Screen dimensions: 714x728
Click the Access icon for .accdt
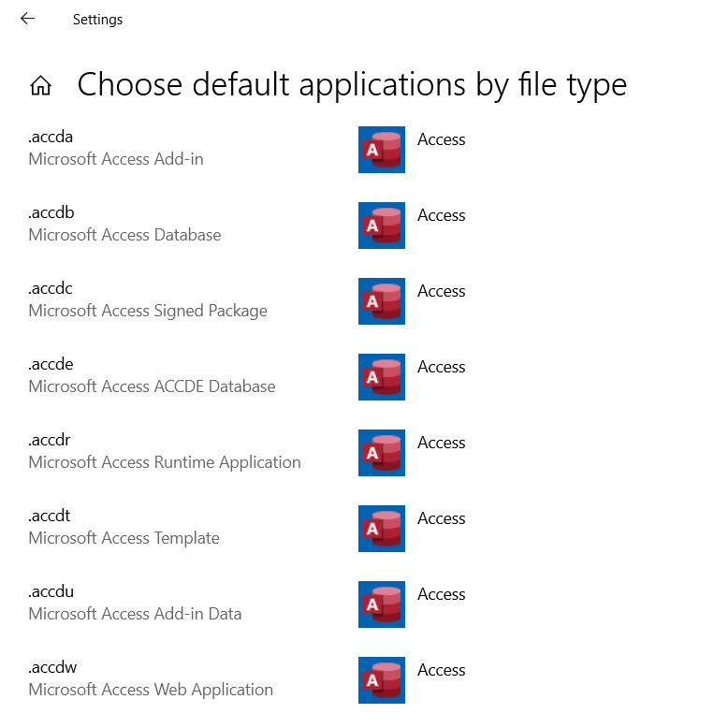[382, 529]
